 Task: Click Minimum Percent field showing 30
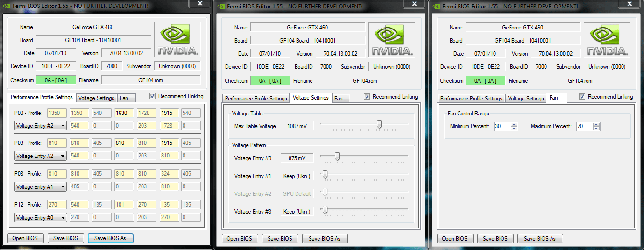pyautogui.click(x=502, y=126)
